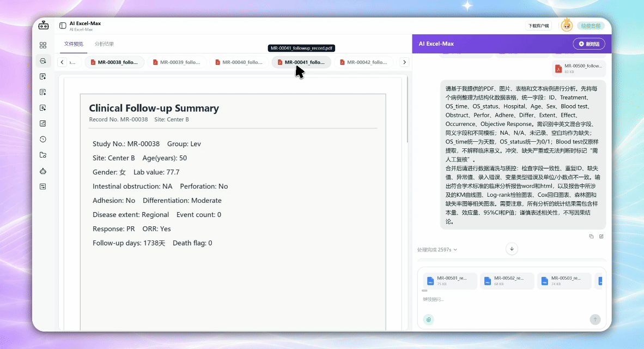Click the 'Lab value: 77.7' text
This screenshot has width=644, height=349.
[156, 172]
